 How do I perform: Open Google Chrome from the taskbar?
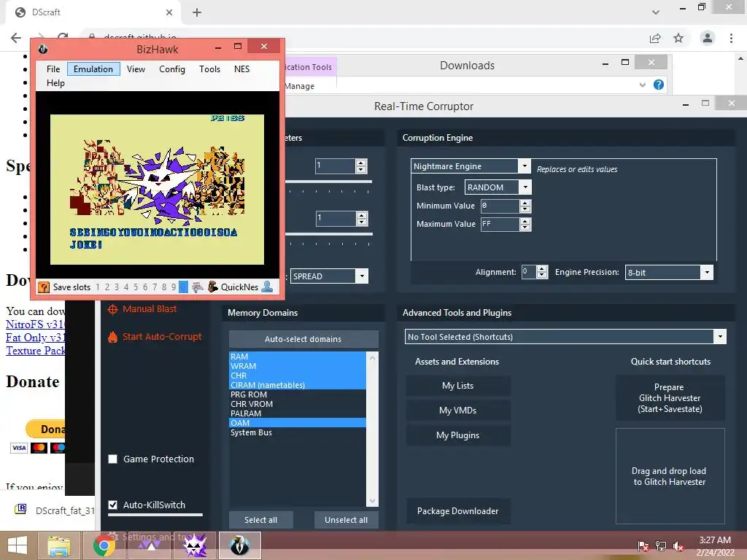coord(104,545)
